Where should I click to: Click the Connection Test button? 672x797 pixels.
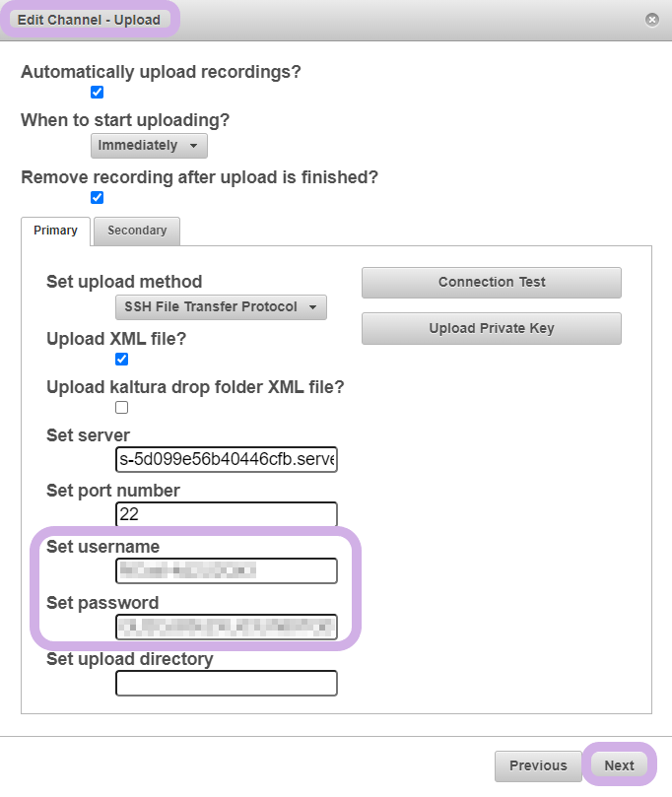[x=491, y=283]
